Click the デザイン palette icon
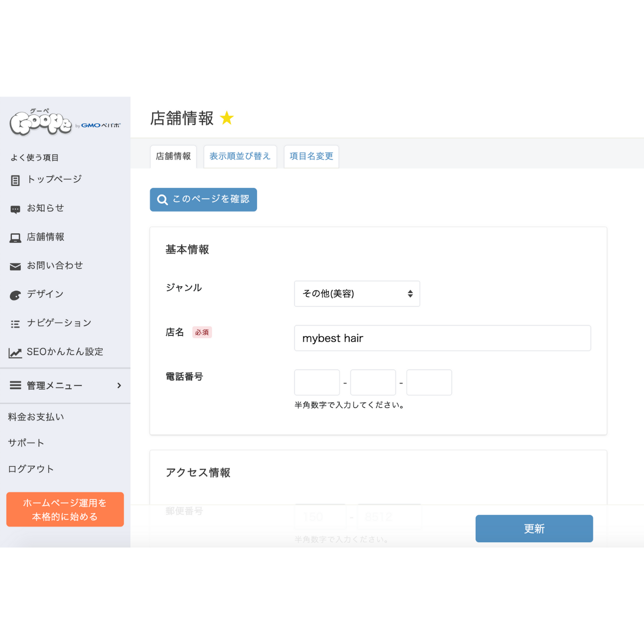Screen dimensions: 644x644 point(15,295)
